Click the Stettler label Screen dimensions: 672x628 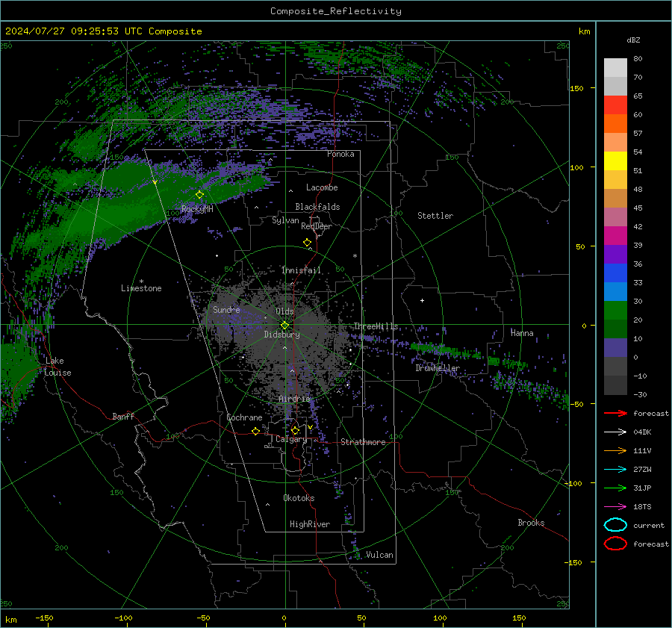435,216
